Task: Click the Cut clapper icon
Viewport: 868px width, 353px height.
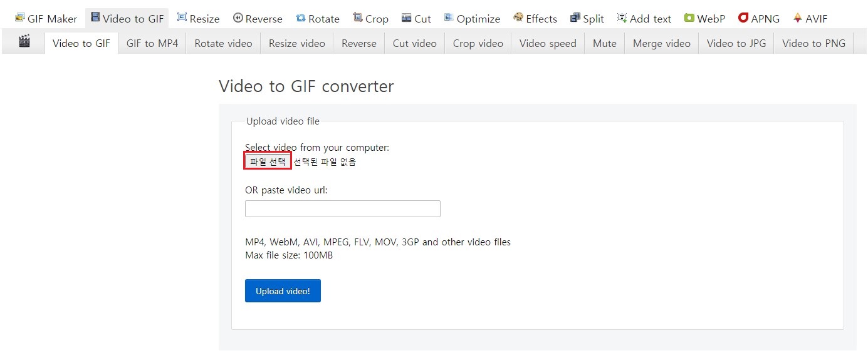Action: 407,18
